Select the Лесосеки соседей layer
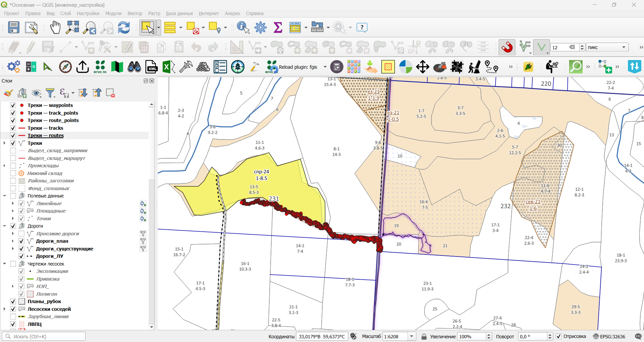Viewport: 644px width, 342px height. 49,309
